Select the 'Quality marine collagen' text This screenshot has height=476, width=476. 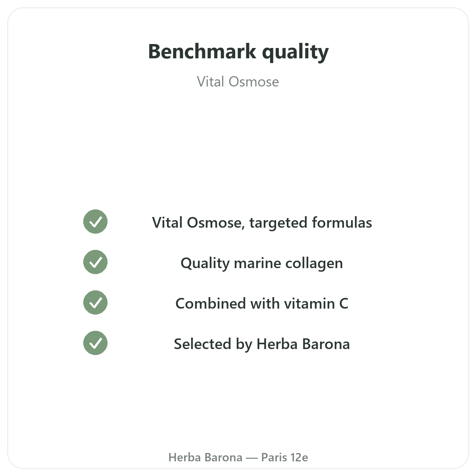[x=262, y=263]
